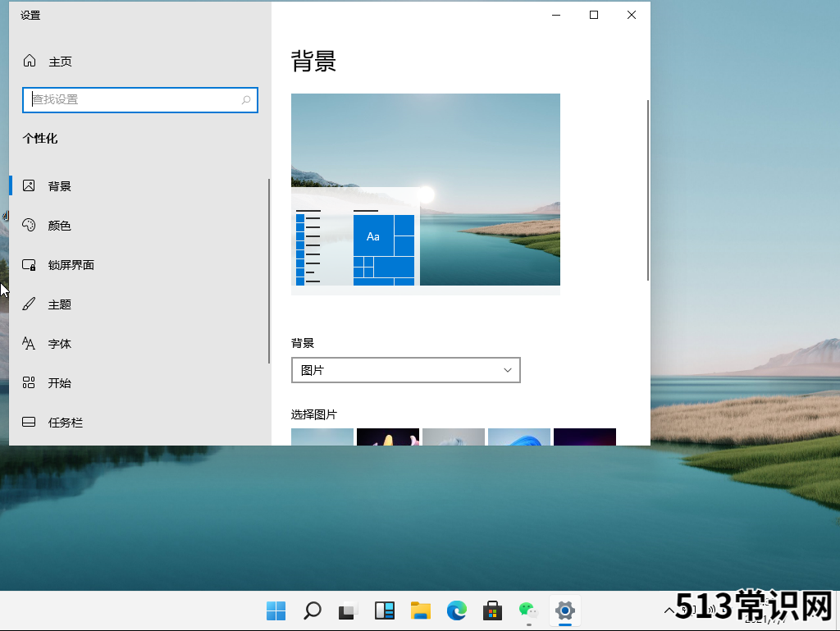
Task: Expand the Background type dropdown
Action: 406,370
